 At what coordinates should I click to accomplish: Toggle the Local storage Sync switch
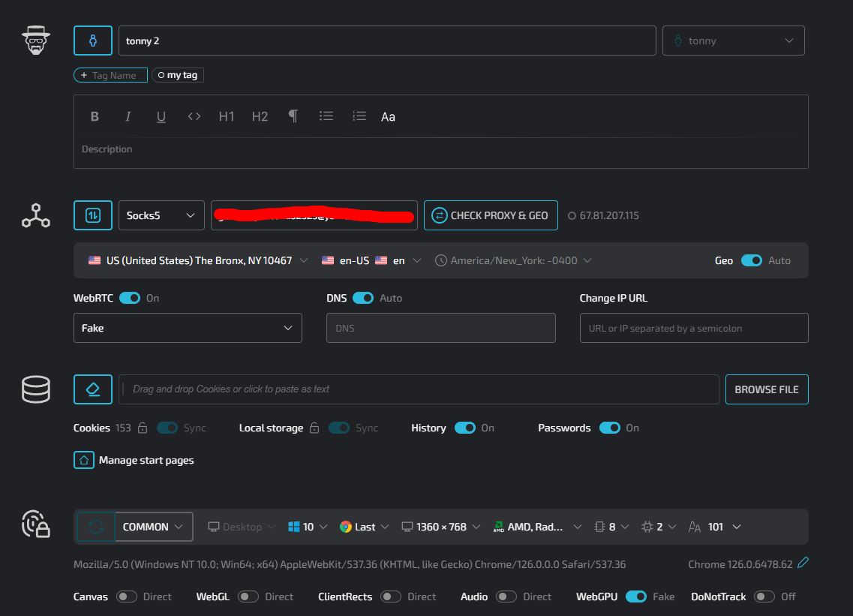[x=339, y=428]
